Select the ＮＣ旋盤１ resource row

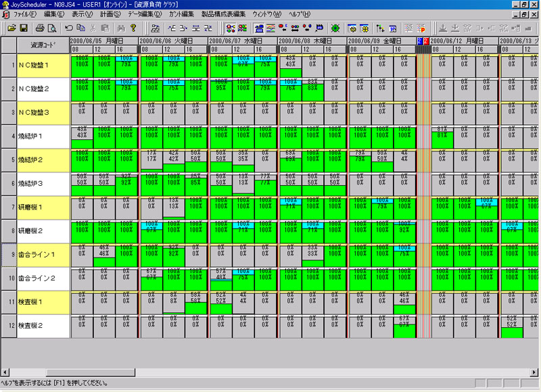click(x=43, y=66)
